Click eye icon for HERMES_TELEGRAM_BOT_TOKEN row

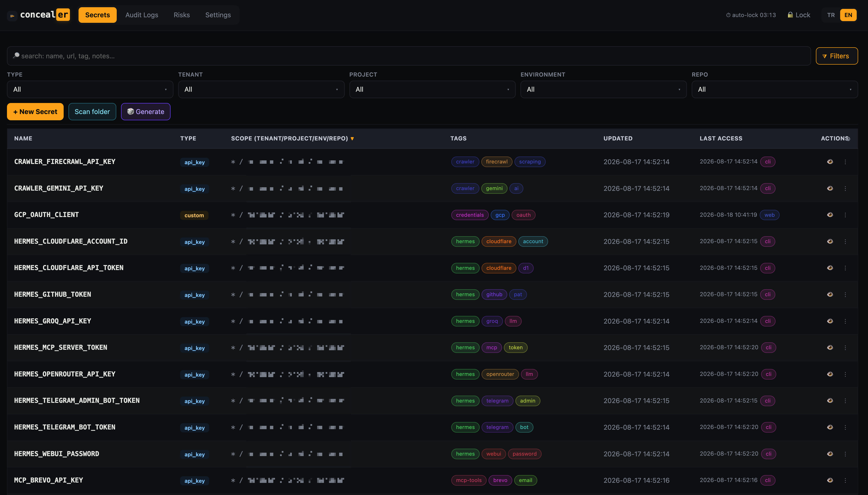830,427
